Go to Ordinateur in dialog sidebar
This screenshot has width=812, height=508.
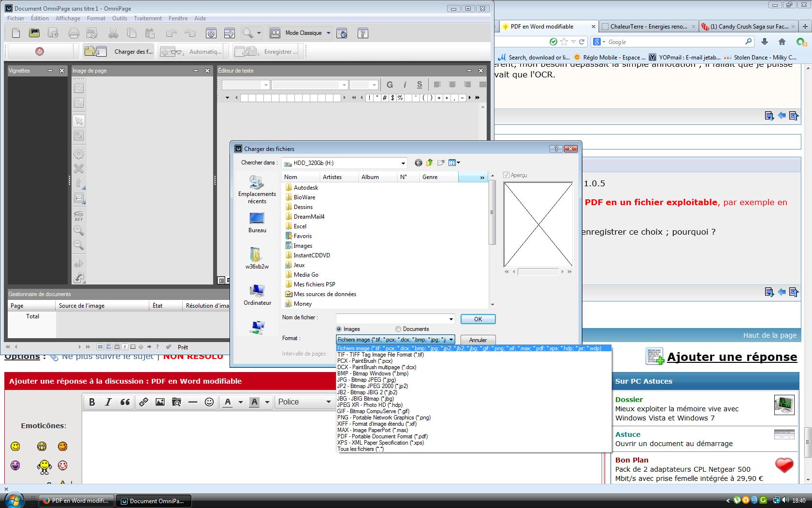(x=257, y=295)
